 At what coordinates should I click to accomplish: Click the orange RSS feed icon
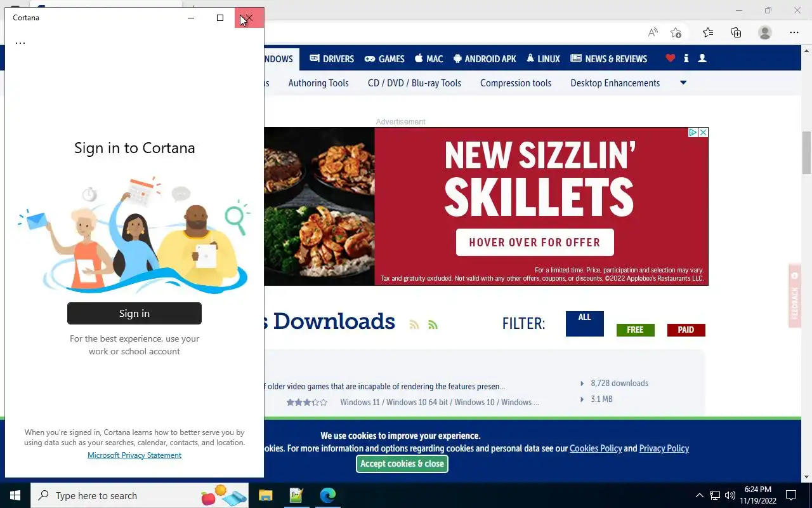click(414, 325)
